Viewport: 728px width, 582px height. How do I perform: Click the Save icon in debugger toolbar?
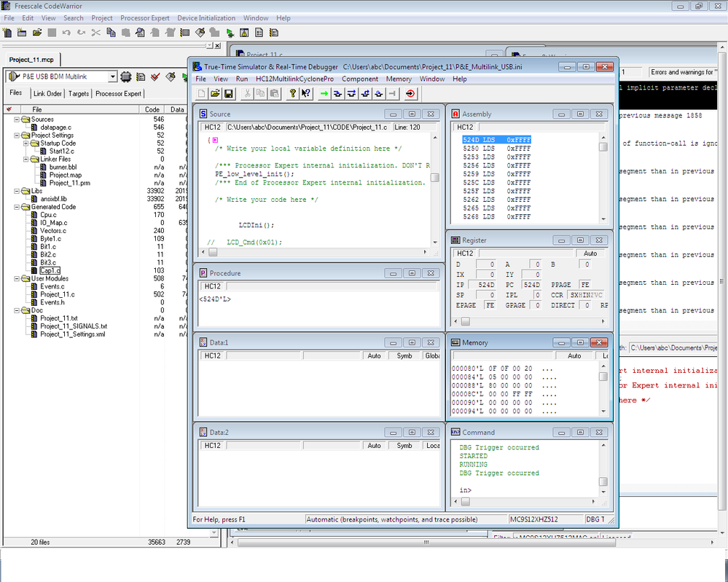[229, 93]
